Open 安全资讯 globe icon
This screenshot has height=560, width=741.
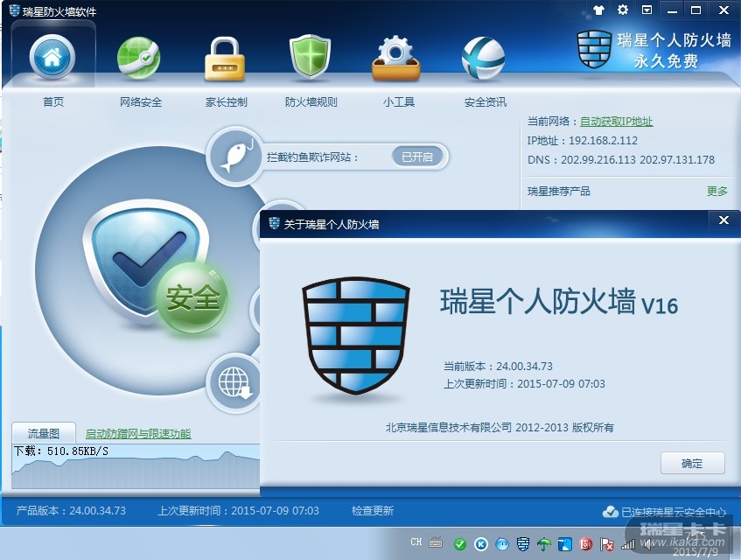[x=483, y=58]
